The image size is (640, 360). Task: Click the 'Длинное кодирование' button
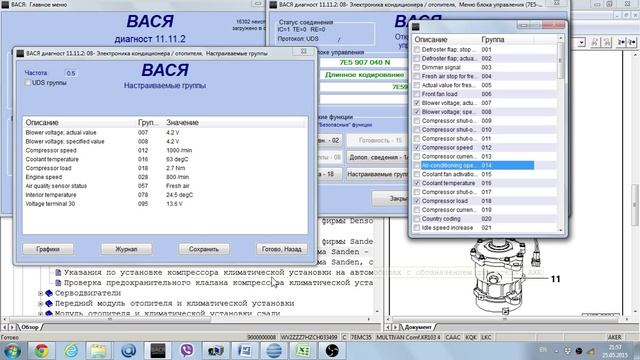point(364,75)
